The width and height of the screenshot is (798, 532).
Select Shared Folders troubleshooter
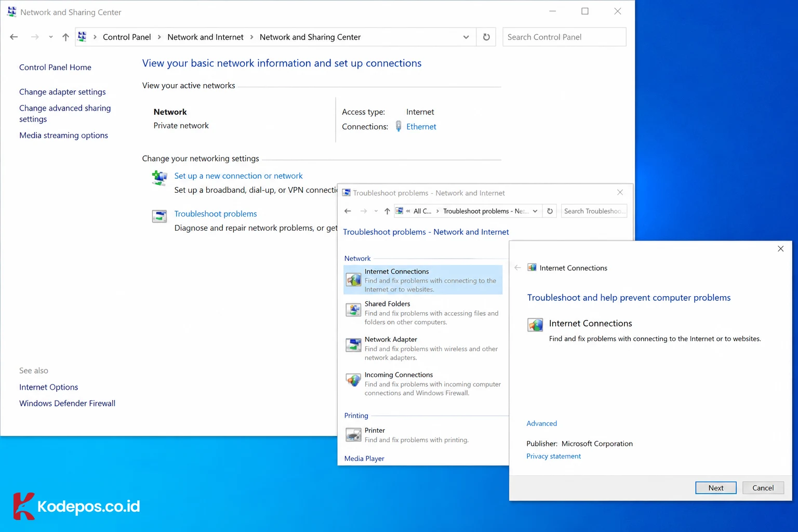click(423, 313)
